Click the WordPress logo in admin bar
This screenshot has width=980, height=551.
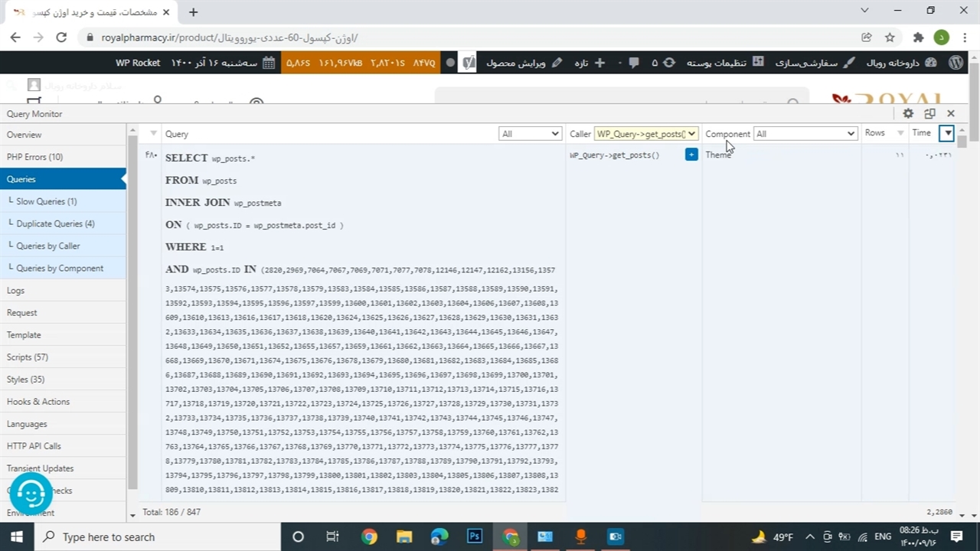click(955, 63)
